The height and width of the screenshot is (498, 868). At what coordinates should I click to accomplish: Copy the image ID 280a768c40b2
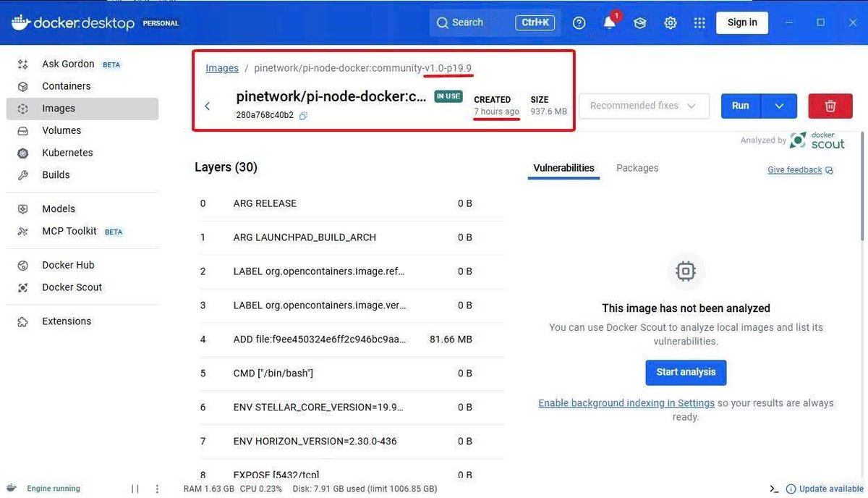[304, 116]
